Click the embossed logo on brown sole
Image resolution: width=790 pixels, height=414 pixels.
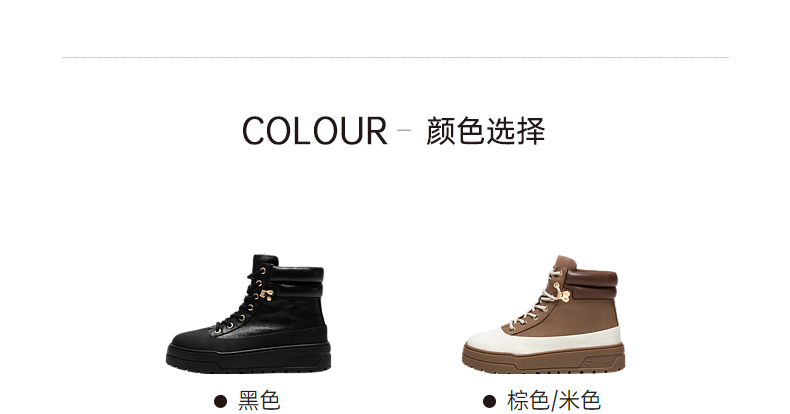599,361
